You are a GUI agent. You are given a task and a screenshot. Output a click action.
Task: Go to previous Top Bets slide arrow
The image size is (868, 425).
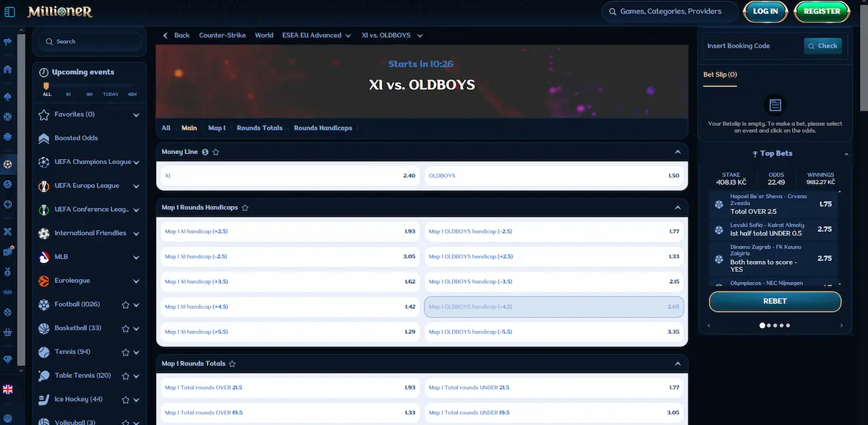coord(709,326)
